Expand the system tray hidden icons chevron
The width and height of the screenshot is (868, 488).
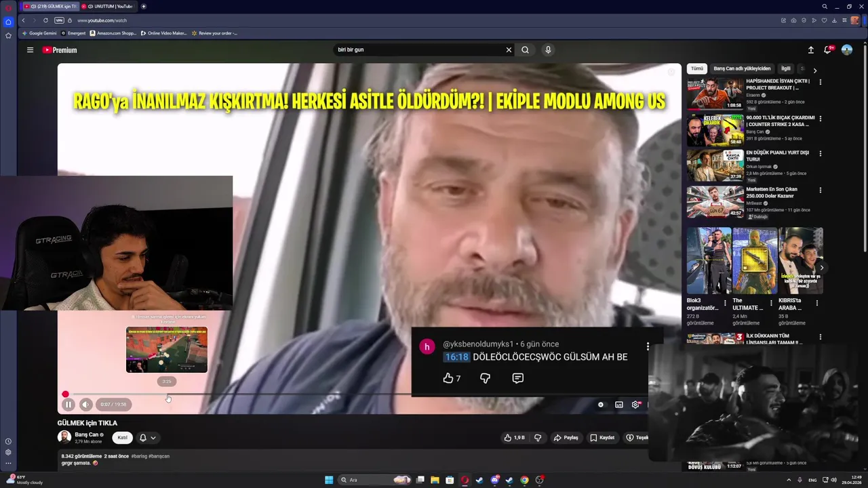coord(789,480)
